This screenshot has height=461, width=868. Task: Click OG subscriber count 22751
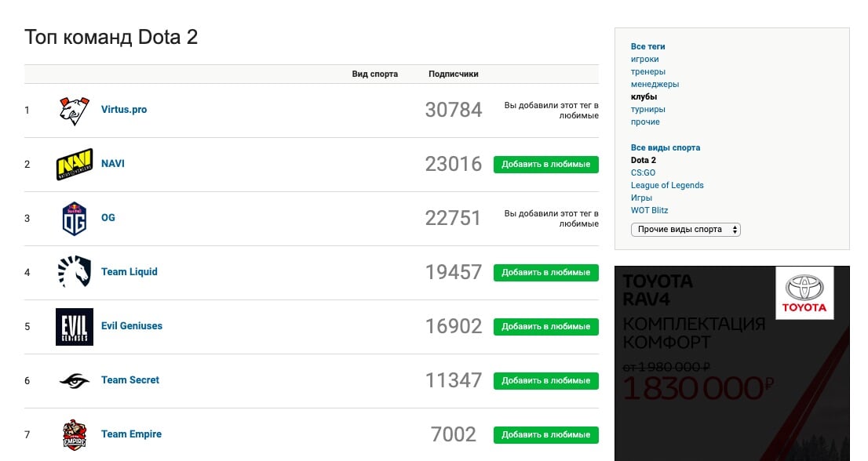[x=453, y=218]
